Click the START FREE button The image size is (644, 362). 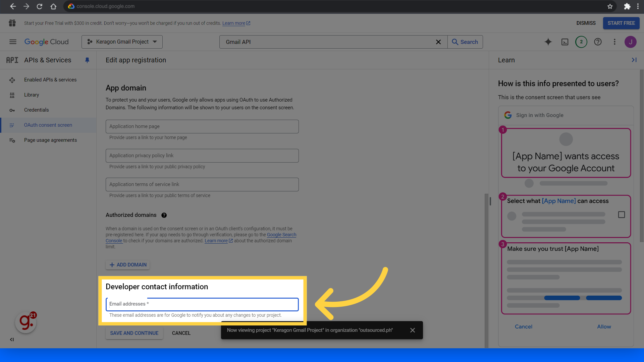pos(621,23)
